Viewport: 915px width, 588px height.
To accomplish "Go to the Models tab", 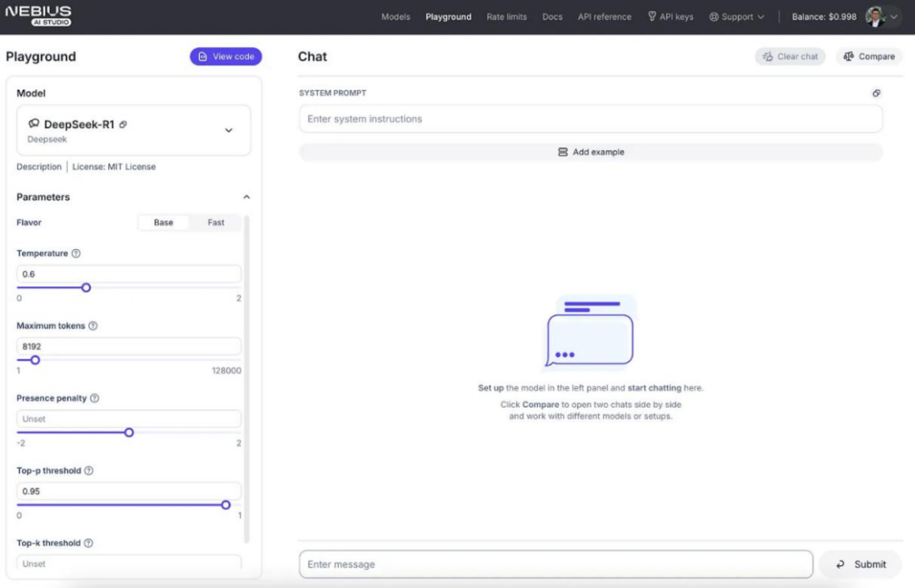I will point(396,17).
